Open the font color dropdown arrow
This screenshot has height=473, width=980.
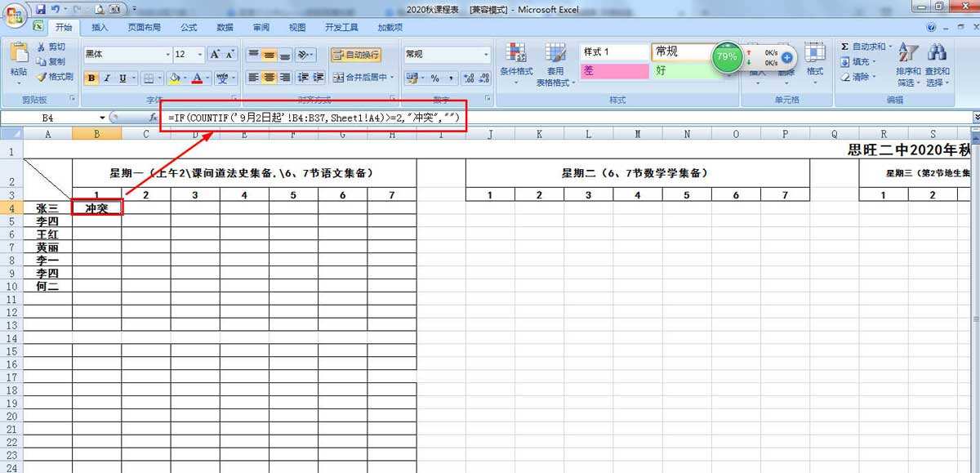pos(207,78)
